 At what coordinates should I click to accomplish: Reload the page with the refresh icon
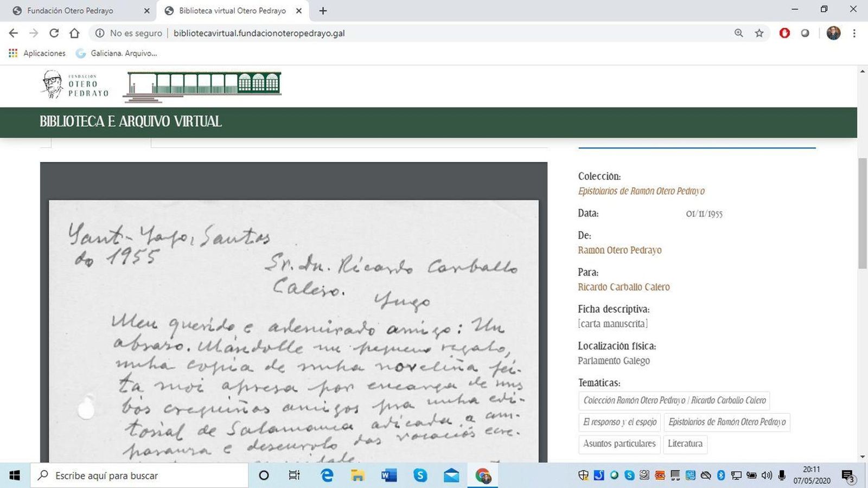[54, 33]
